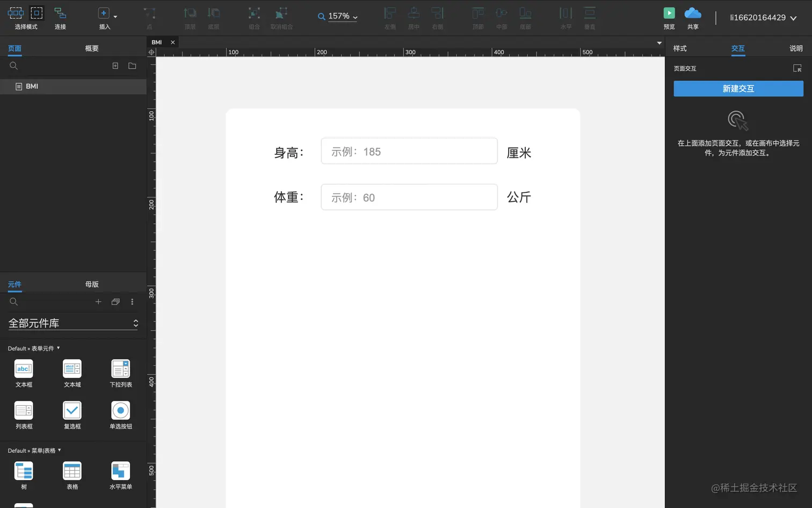Image resolution: width=812 pixels, height=508 pixels.
Task: Select intersected selection mode icon
Action: (16, 13)
